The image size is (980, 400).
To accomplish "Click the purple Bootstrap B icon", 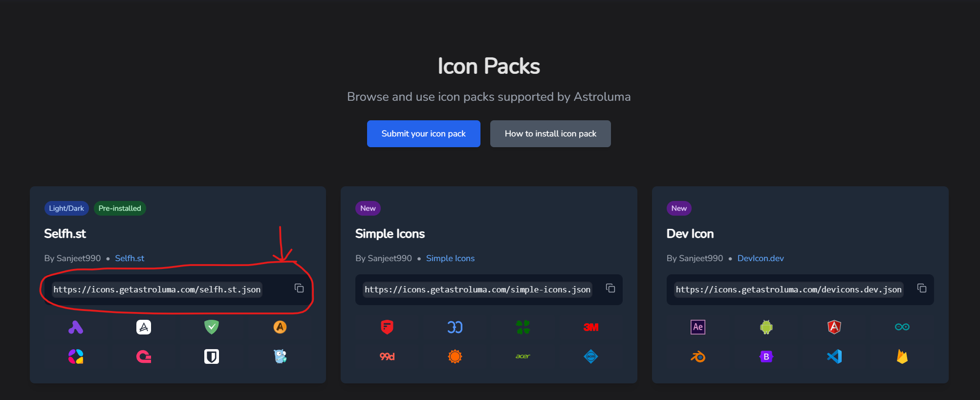I will click(766, 356).
